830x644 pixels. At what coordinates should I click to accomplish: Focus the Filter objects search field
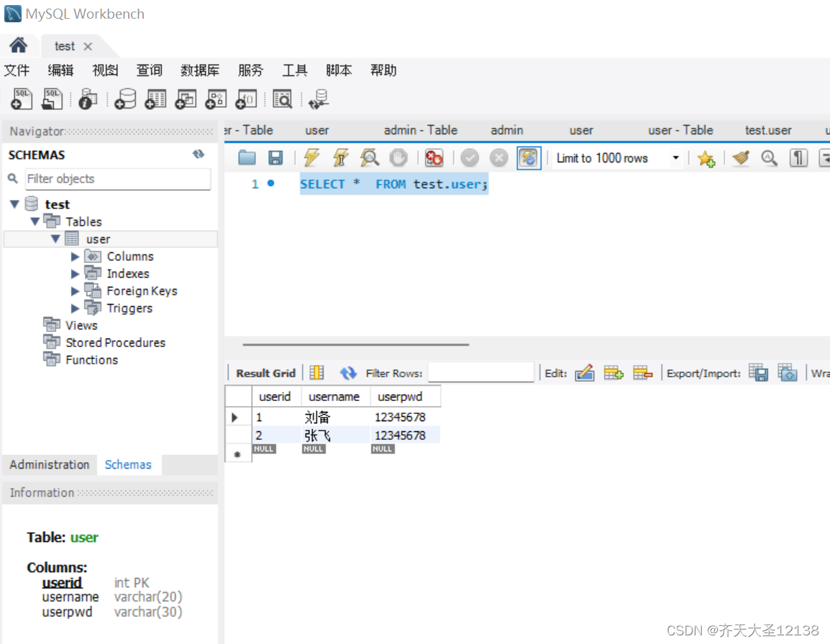pyautogui.click(x=118, y=179)
